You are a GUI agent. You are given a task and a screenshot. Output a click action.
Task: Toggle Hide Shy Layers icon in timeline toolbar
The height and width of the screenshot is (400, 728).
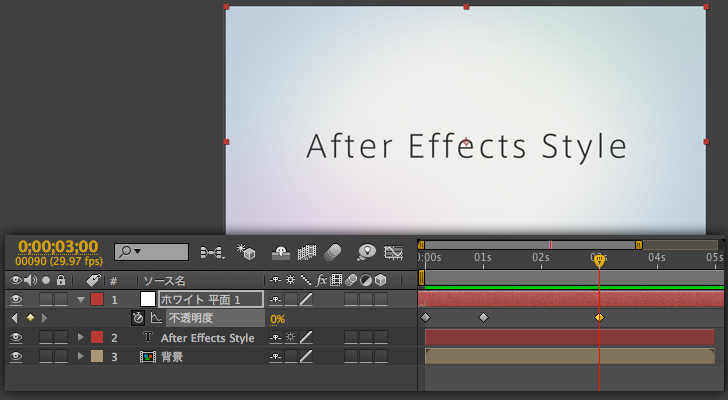coord(280,252)
